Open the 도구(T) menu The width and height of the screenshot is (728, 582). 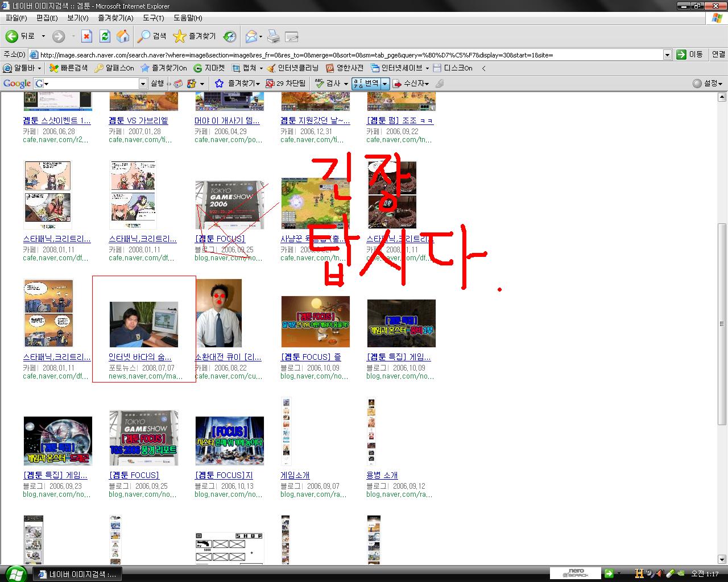153,18
